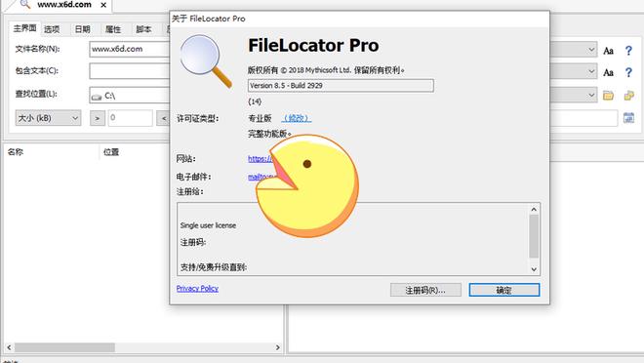Select the www.x6d.com search tab
Image resolution: width=644 pixels, height=363 pixels.
[64, 5]
